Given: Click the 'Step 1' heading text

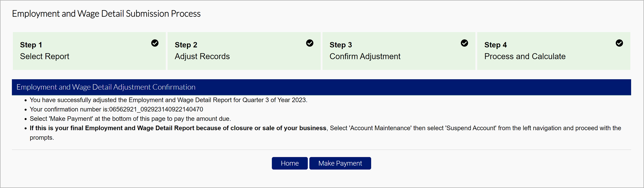Looking at the screenshot, I should pyautogui.click(x=31, y=45).
